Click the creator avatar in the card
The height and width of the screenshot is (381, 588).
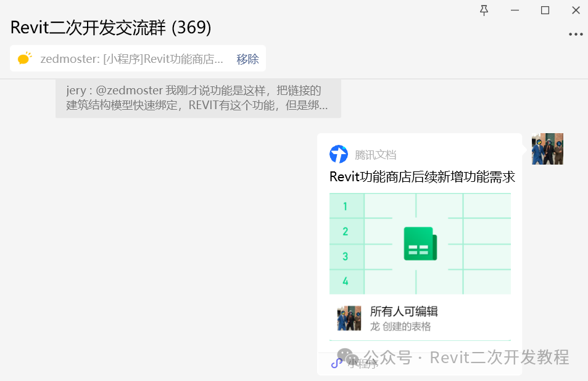coord(349,318)
